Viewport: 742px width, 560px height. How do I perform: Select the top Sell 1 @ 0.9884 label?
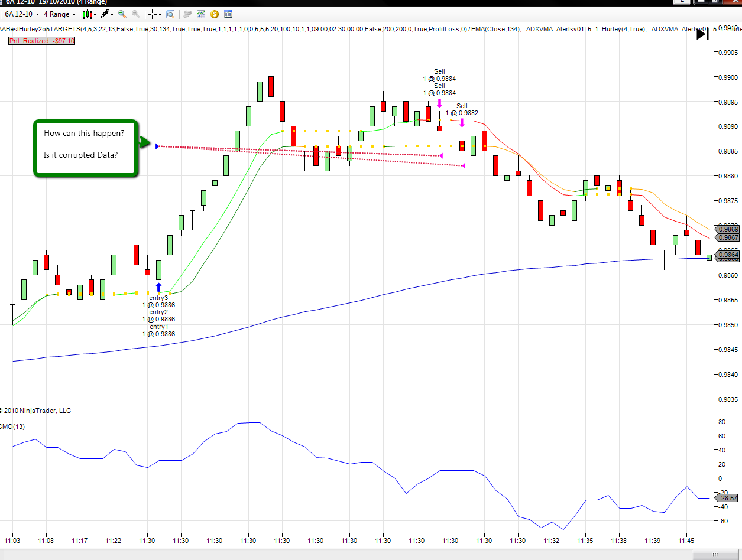(x=439, y=75)
